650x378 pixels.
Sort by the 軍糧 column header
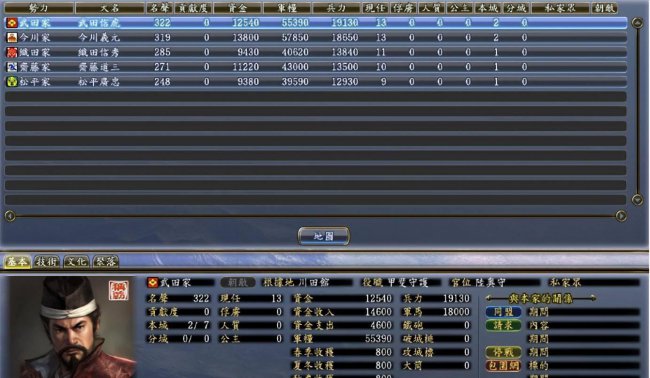coord(287,8)
